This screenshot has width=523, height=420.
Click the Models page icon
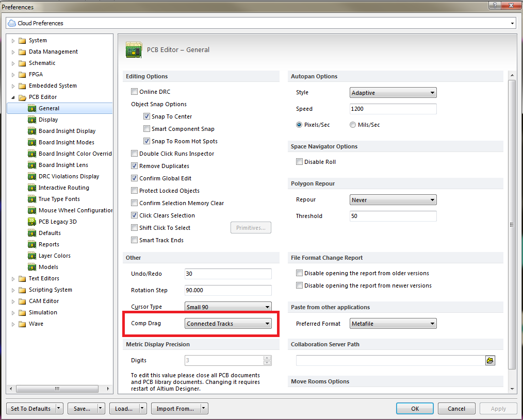pyautogui.click(x=32, y=267)
